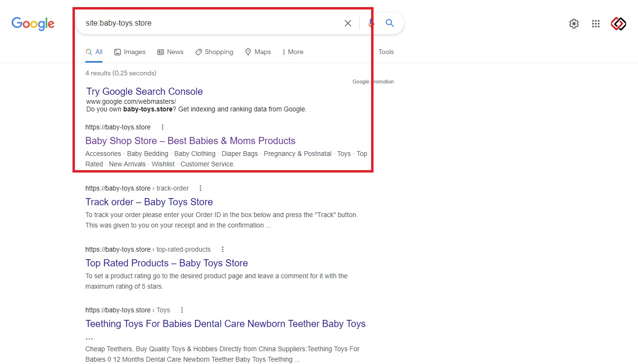The height and width of the screenshot is (364, 638).
Task: Clear the search box text
Action: 348,23
